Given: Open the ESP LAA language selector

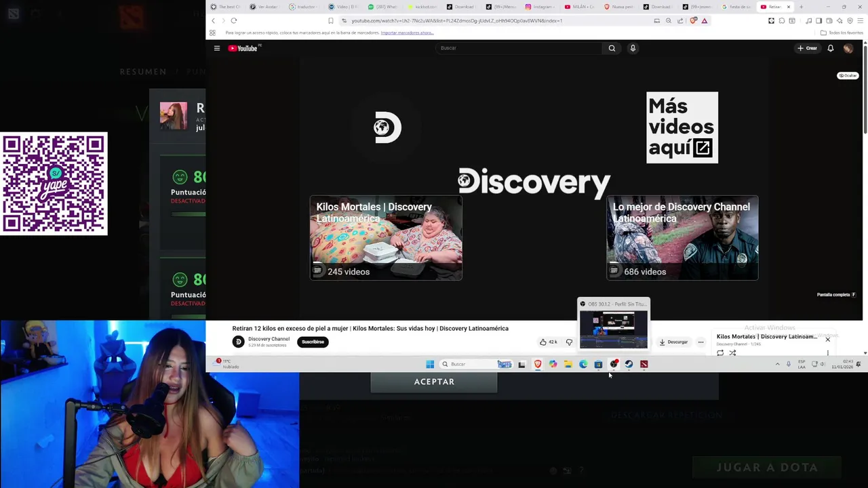Looking at the screenshot, I should 802,364.
